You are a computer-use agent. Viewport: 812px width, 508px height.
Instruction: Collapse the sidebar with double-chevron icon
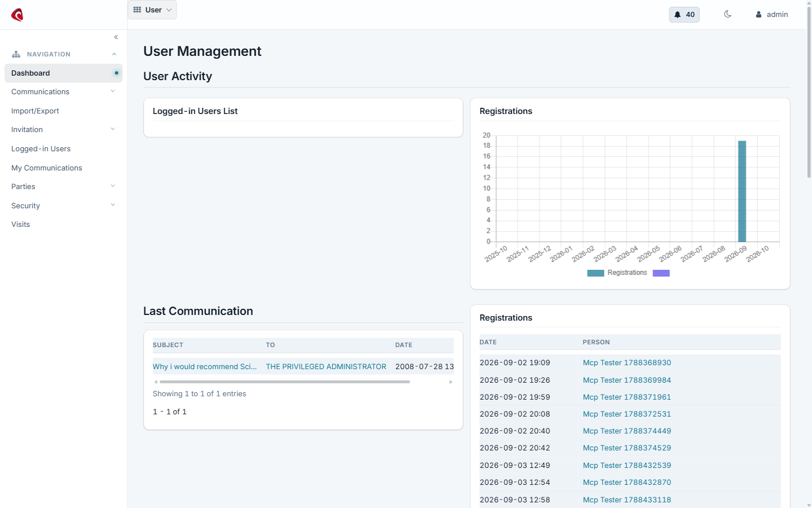(x=116, y=37)
